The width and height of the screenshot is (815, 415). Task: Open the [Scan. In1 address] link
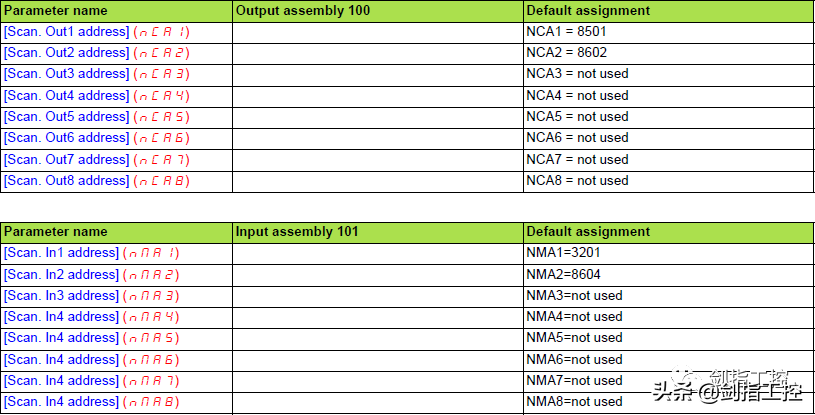coord(61,253)
